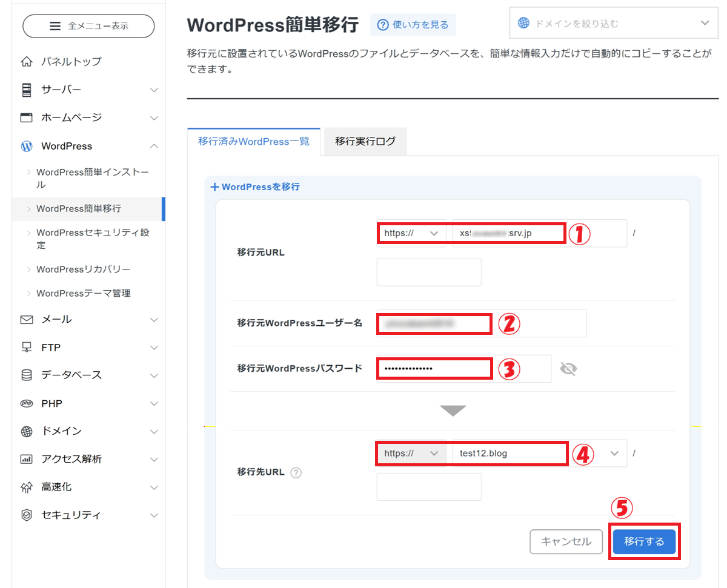This screenshot has width=727, height=588.
Task: Open the 使い方を見る help link
Action: [x=413, y=25]
